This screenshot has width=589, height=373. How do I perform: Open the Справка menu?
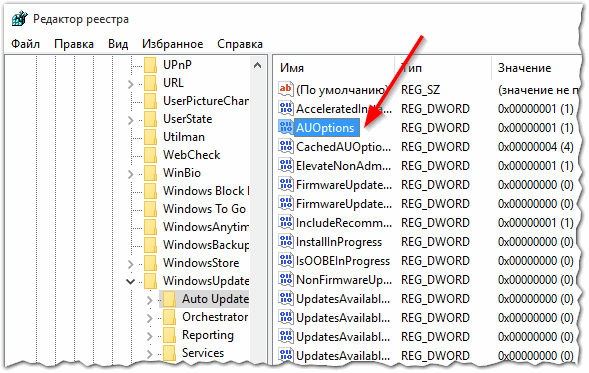(x=240, y=44)
